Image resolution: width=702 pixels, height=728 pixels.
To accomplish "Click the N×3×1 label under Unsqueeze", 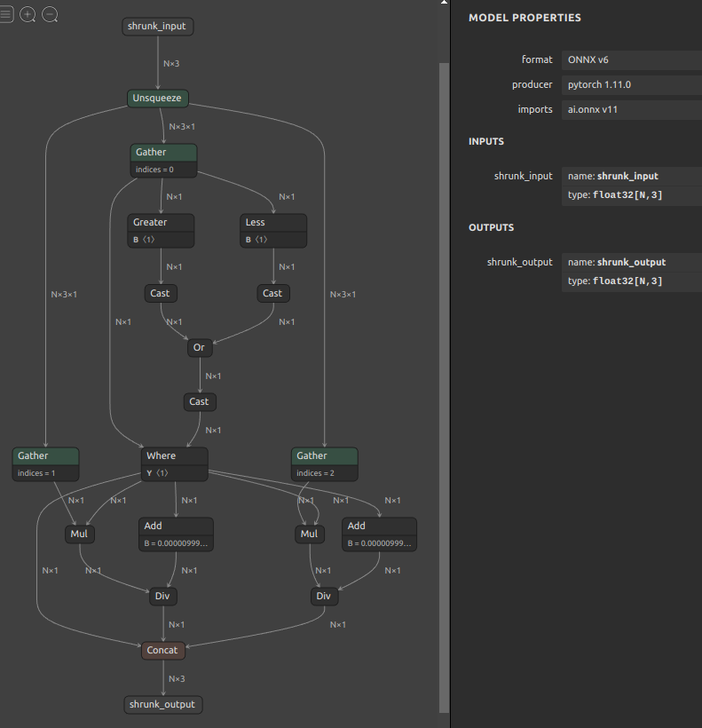I will 182,127.
